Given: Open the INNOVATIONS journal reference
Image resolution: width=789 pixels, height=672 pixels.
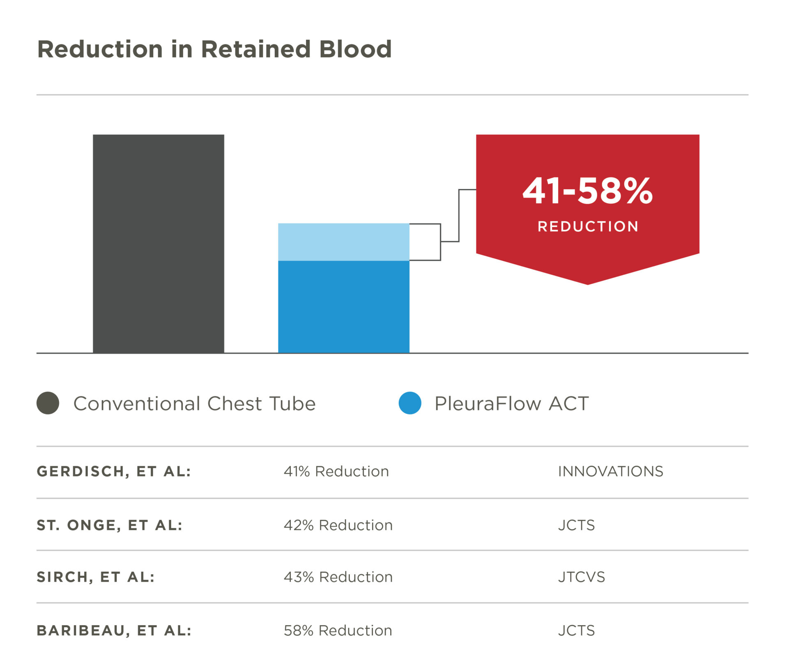Looking at the screenshot, I should pos(610,471).
